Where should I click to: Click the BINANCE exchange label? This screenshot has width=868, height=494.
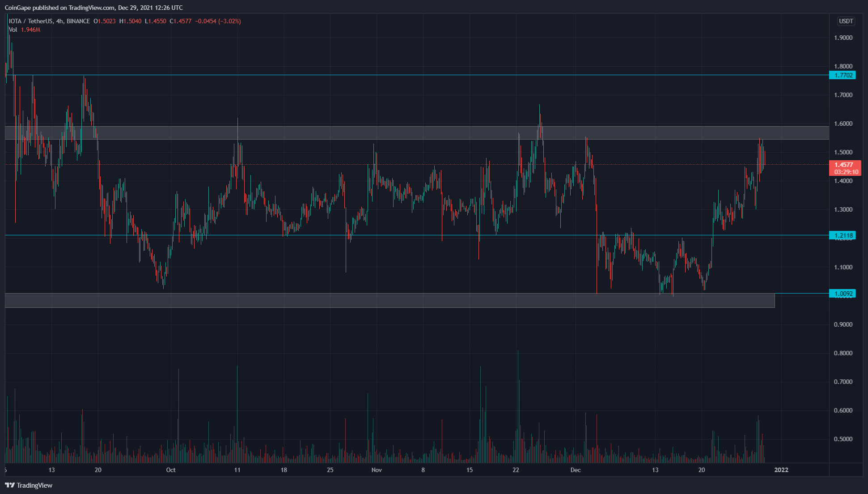pyautogui.click(x=78, y=21)
